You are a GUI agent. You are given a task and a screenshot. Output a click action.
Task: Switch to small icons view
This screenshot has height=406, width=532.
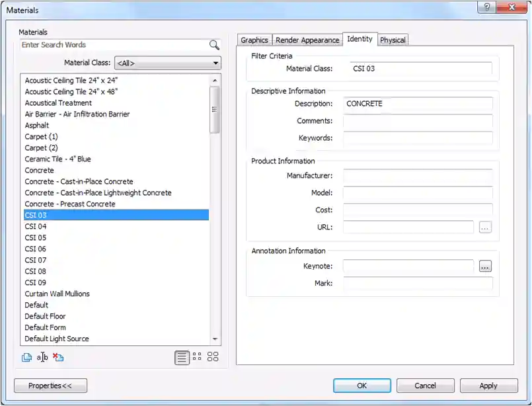(x=197, y=357)
